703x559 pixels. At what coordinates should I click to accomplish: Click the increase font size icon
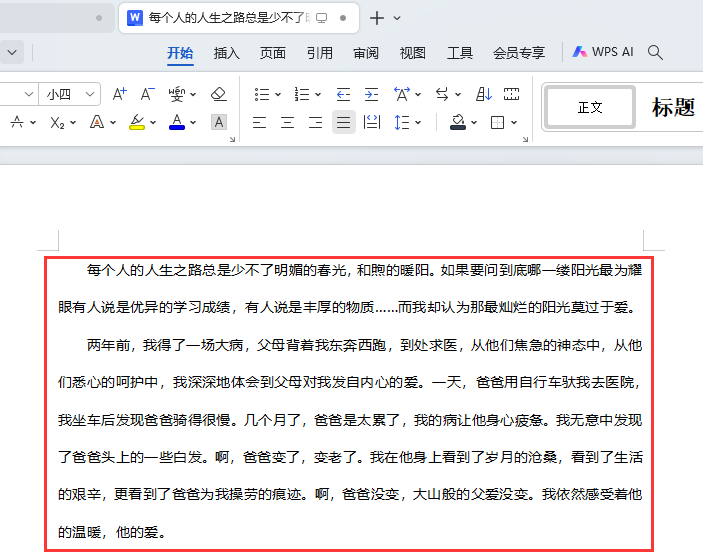(x=119, y=94)
